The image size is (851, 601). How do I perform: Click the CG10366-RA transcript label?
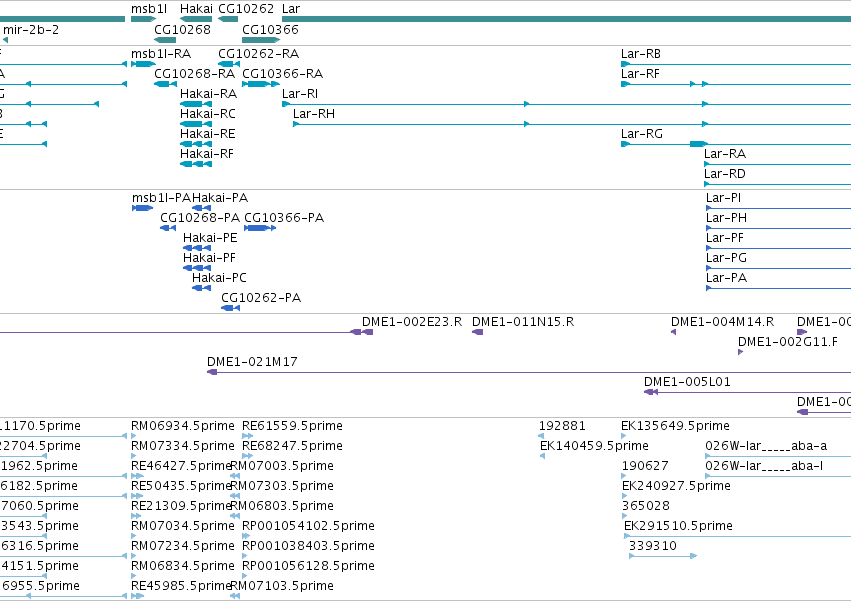(282, 74)
